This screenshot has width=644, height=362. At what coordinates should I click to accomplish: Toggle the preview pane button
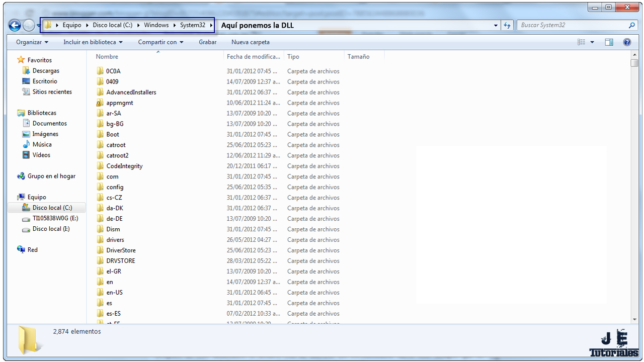click(x=609, y=42)
